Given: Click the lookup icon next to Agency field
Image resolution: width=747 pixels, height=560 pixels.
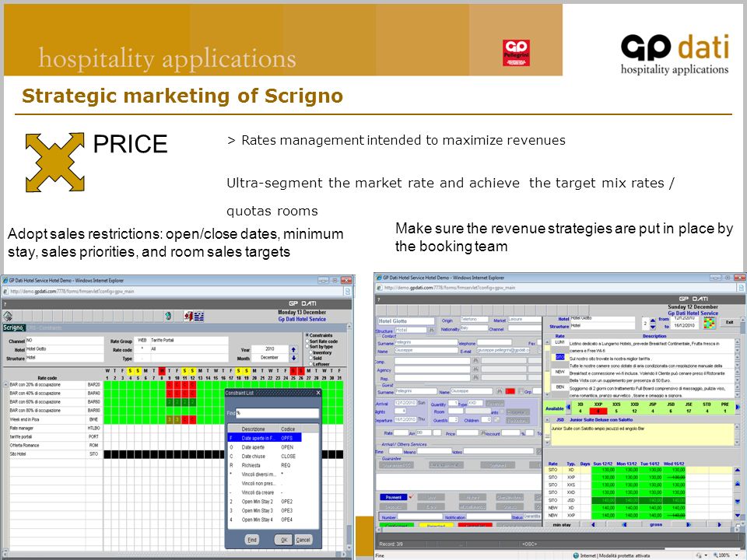Looking at the screenshot, I should point(475,369).
